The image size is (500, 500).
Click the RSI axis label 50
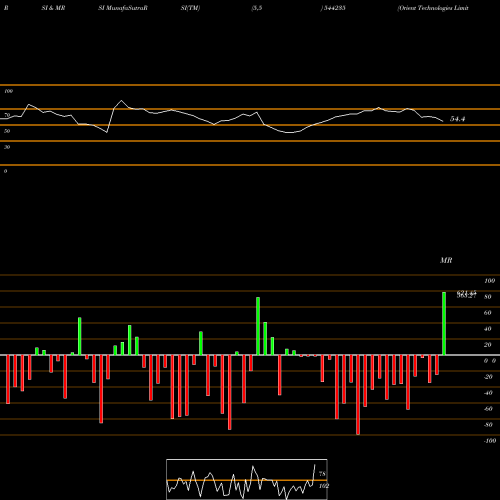[7, 131]
